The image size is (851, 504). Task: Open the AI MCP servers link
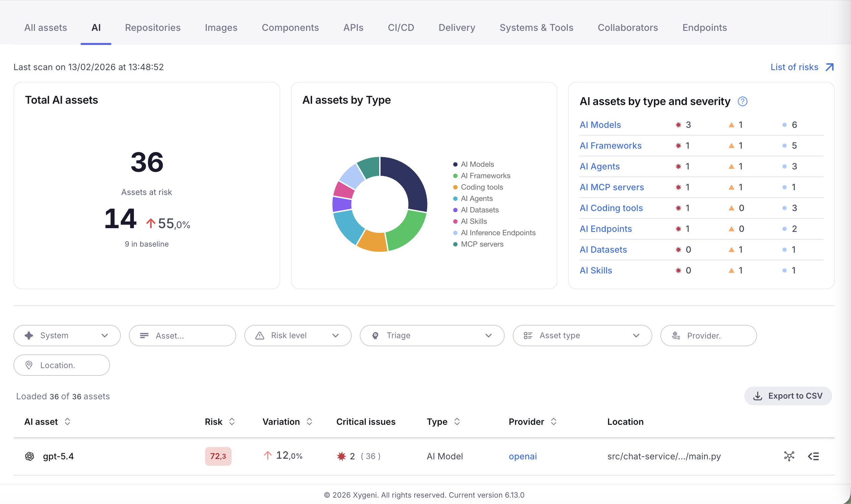[612, 187]
